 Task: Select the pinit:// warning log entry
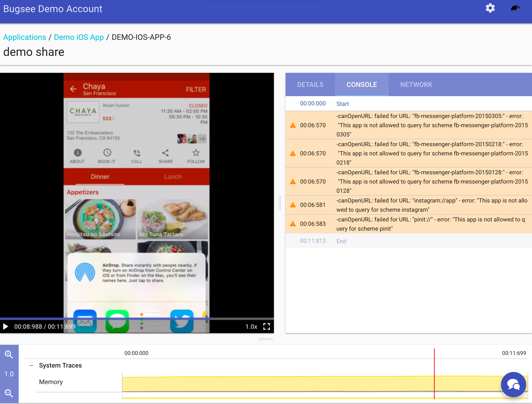pos(409,224)
